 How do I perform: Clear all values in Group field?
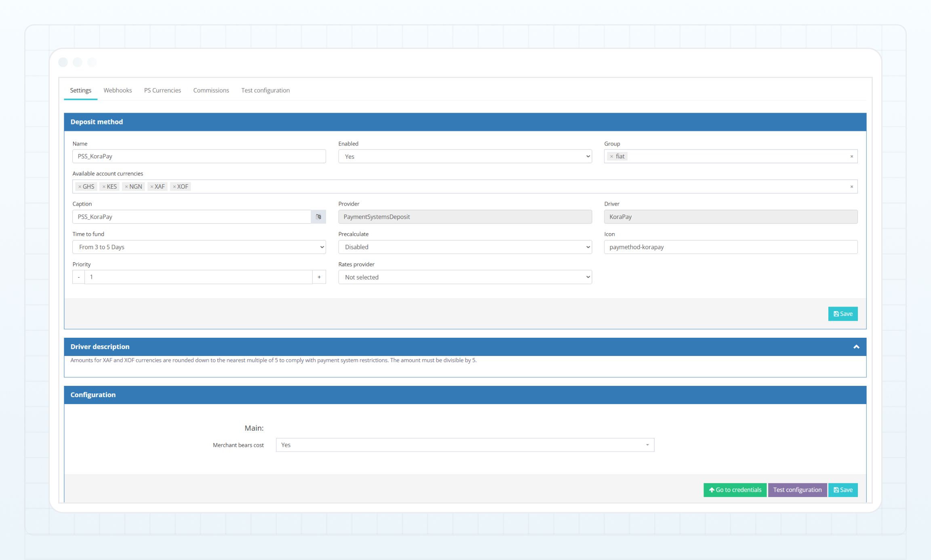[851, 156]
